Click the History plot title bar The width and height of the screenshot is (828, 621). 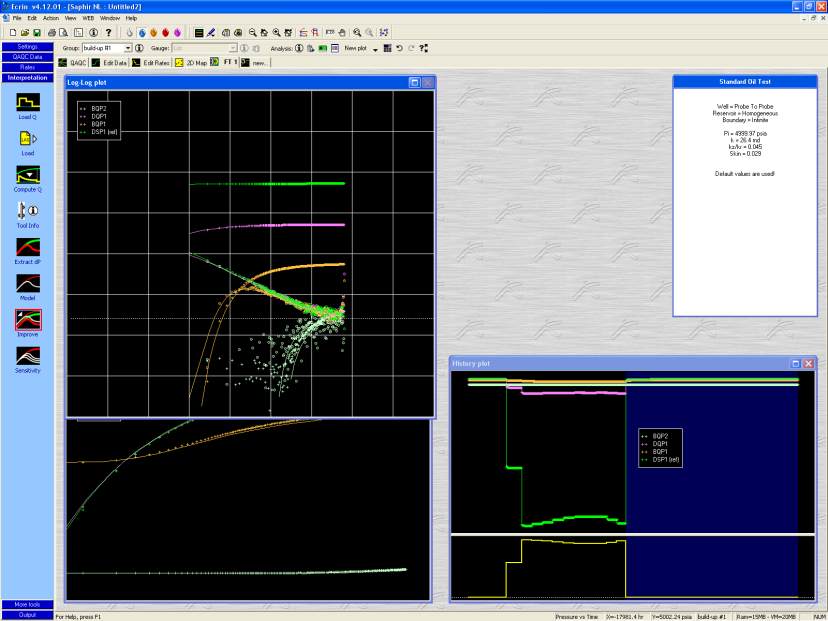point(600,363)
